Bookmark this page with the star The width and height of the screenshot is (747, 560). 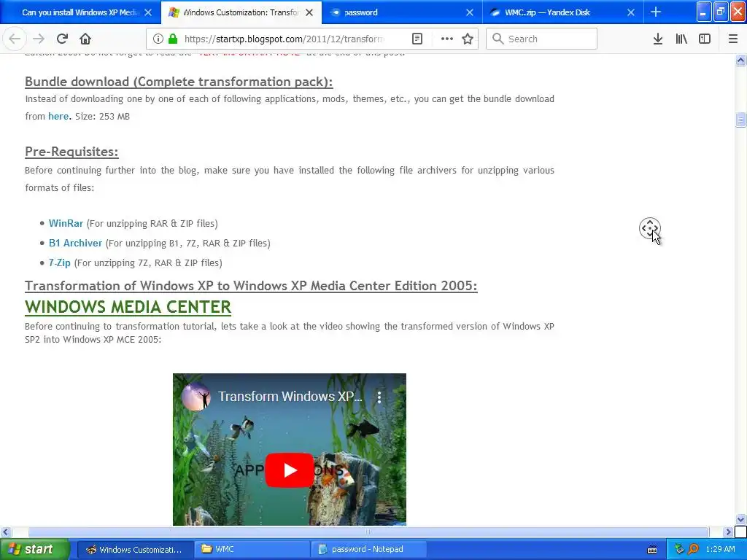pos(468,39)
